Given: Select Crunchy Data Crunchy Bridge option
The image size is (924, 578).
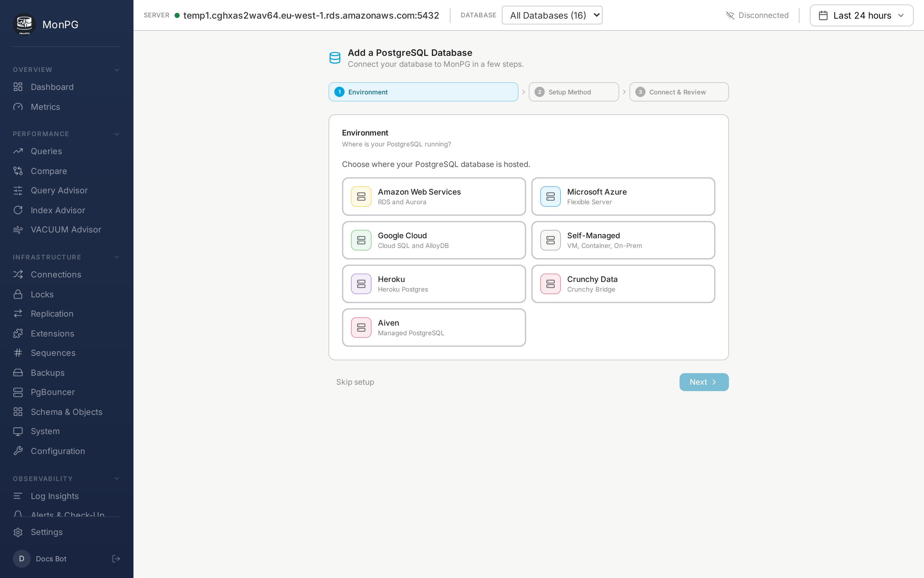Looking at the screenshot, I should pyautogui.click(x=623, y=284).
